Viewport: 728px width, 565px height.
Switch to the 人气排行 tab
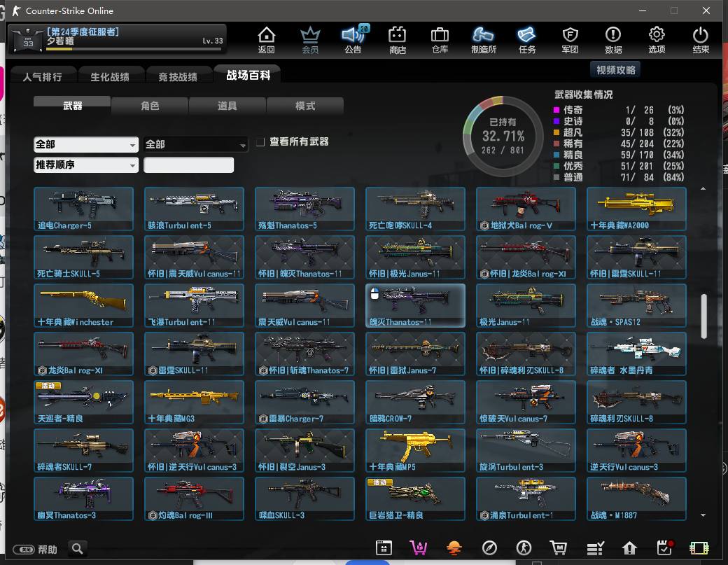pos(42,76)
